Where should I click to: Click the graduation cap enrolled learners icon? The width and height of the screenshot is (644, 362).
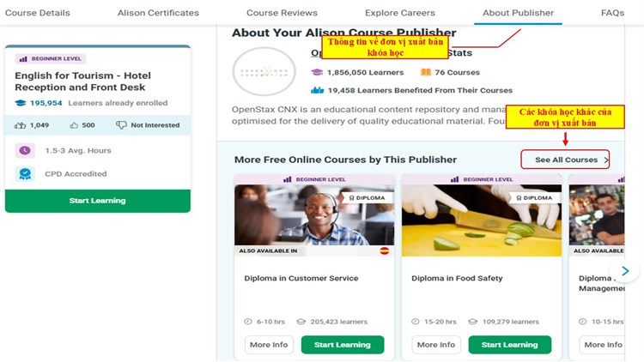(21, 103)
